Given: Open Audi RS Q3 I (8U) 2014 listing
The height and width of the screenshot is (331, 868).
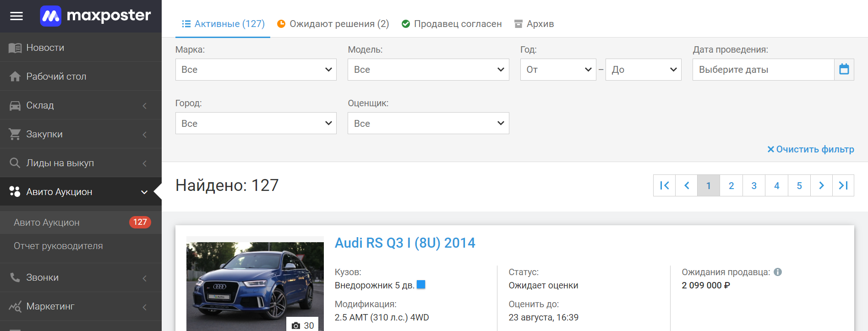Looking at the screenshot, I should 405,243.
